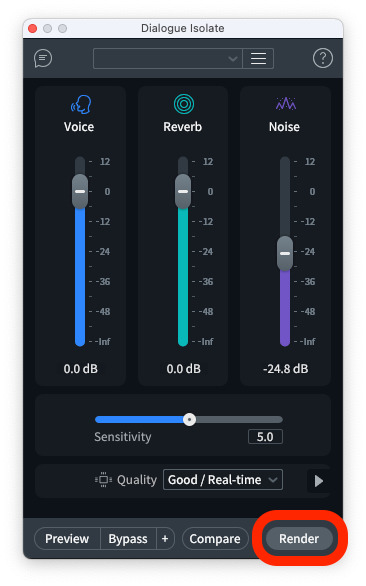Open the preset hamburger menu

click(x=258, y=58)
